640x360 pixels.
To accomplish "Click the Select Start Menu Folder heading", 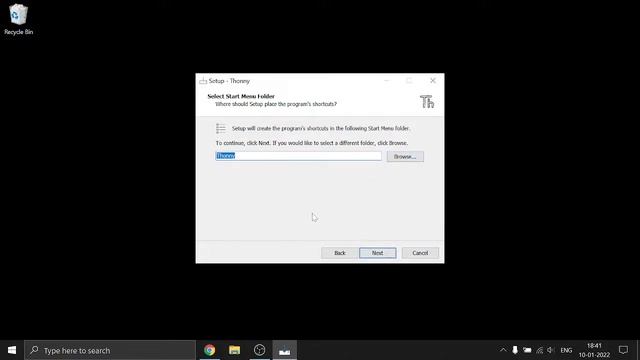I will 241,96.
